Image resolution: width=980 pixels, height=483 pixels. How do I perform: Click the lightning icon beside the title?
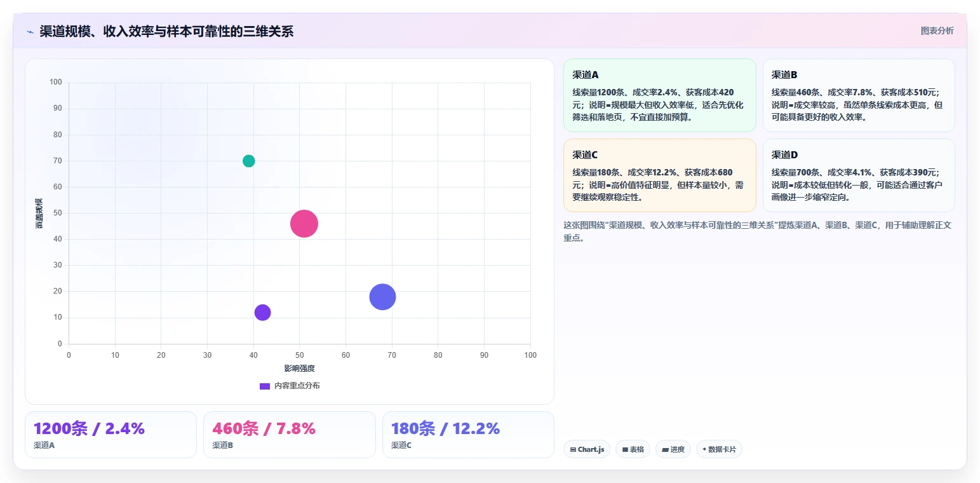[30, 32]
